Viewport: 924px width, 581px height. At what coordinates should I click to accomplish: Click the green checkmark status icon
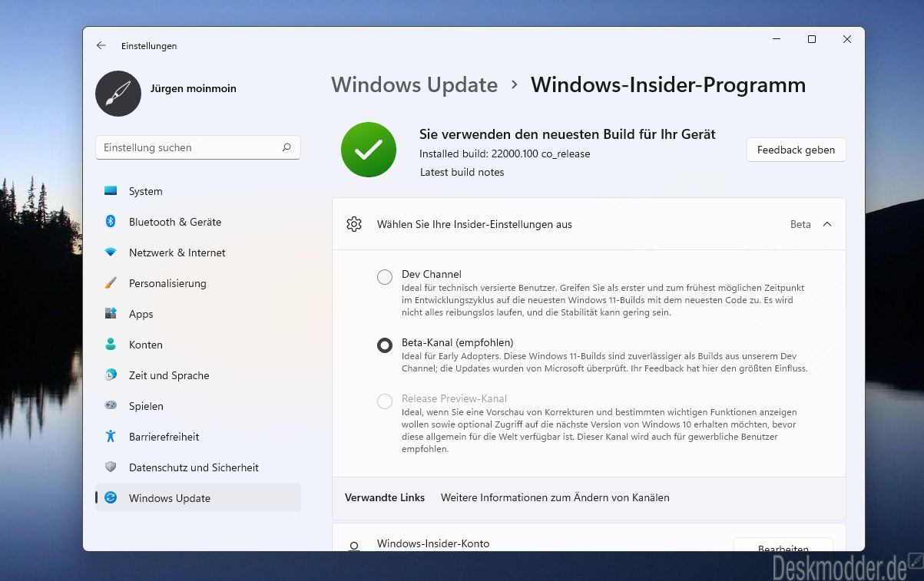[x=369, y=150]
